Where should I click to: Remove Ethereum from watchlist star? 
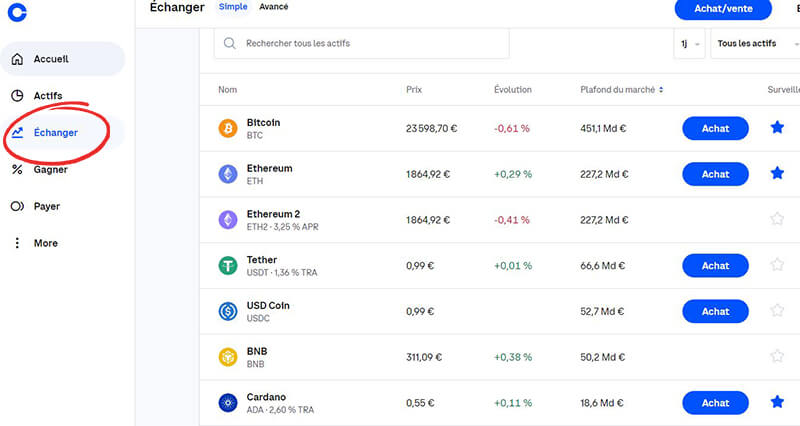[x=777, y=173]
